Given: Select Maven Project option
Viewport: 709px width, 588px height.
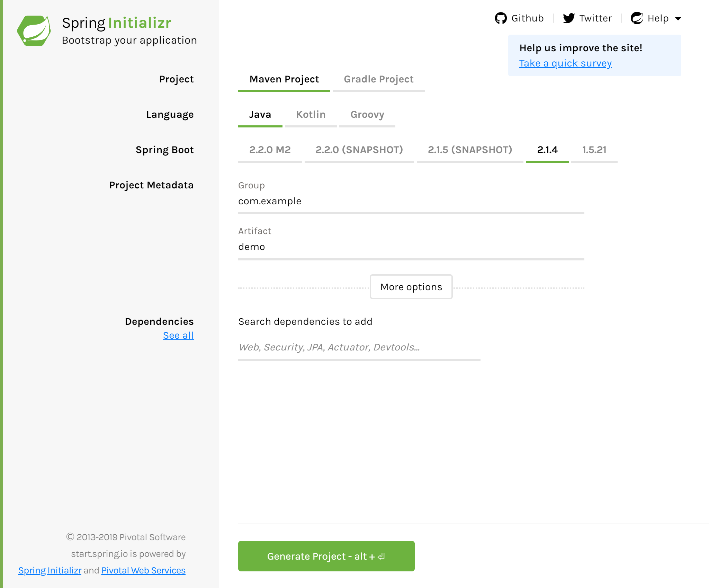Looking at the screenshot, I should (284, 79).
